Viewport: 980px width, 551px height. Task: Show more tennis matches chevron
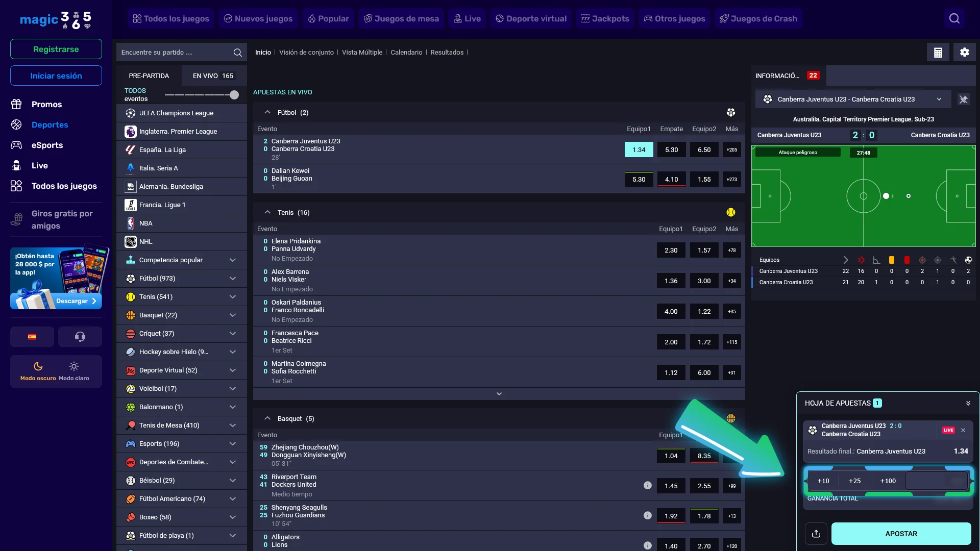[499, 394]
